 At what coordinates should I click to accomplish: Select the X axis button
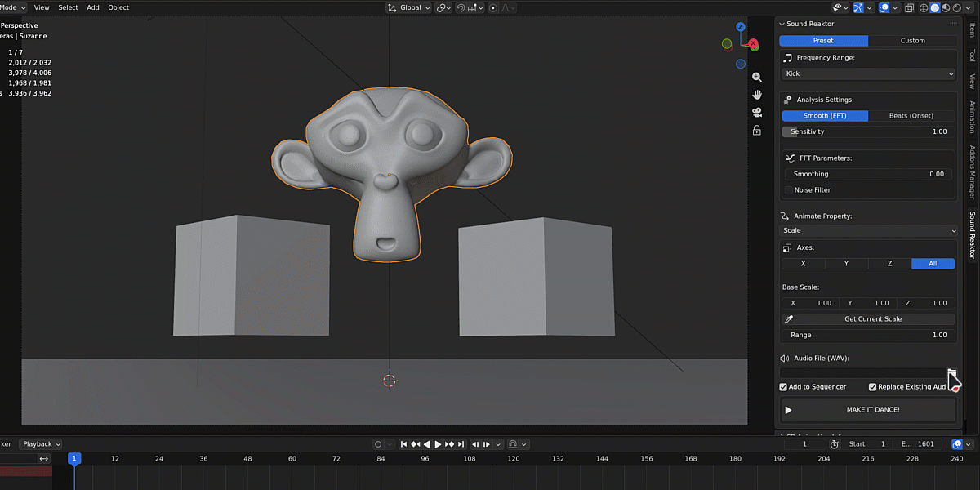pyautogui.click(x=803, y=264)
